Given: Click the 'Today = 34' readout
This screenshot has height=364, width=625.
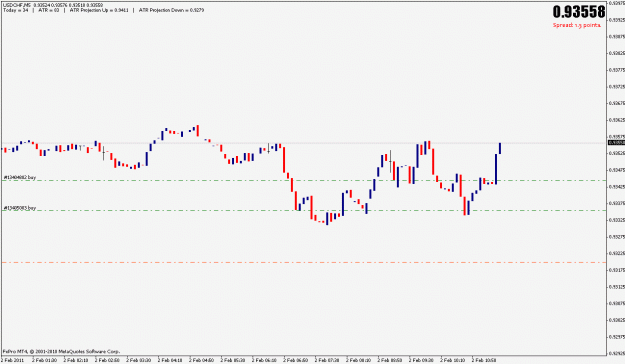Looking at the screenshot, I should tap(16, 10).
